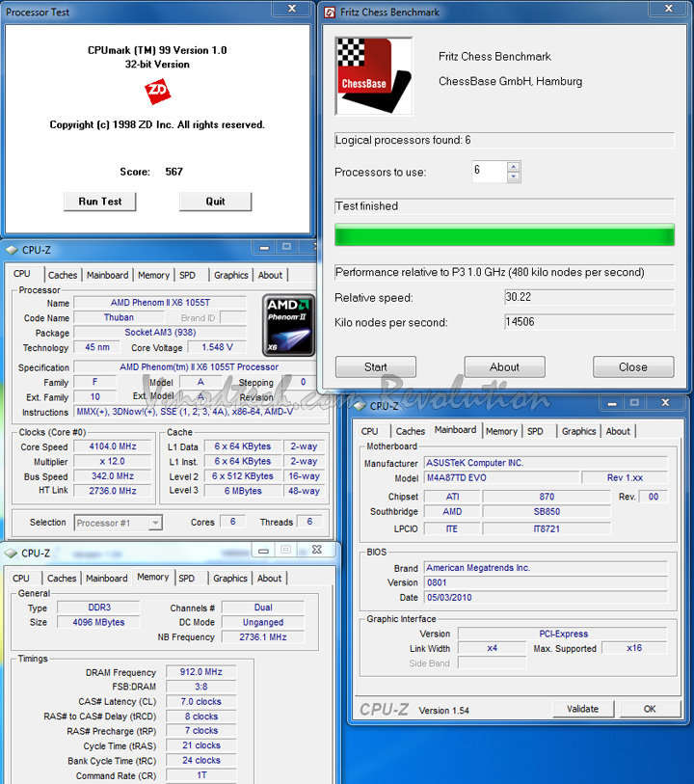
Task: Click the Multiplier x 12.0 value
Action: click(113, 462)
